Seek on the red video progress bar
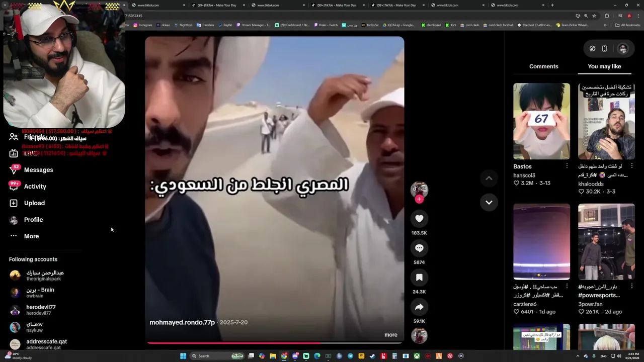 click(x=274, y=343)
